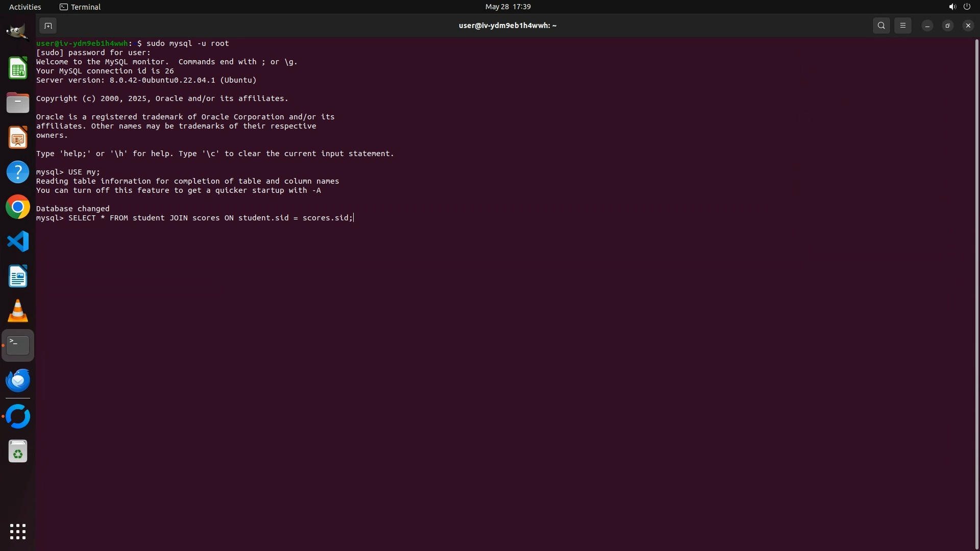Open Thunderbird mail from the dock
Image resolution: width=980 pixels, height=551 pixels.
[18, 381]
